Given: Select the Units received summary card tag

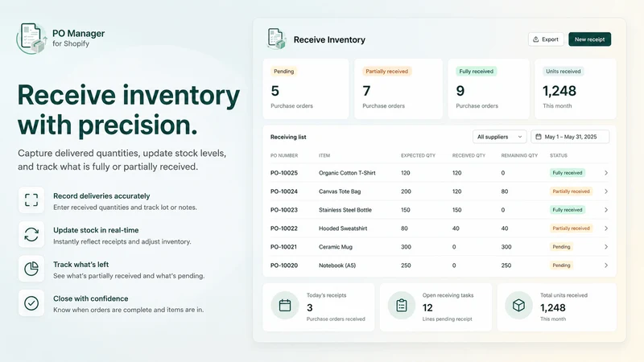Looking at the screenshot, I should (x=563, y=71).
